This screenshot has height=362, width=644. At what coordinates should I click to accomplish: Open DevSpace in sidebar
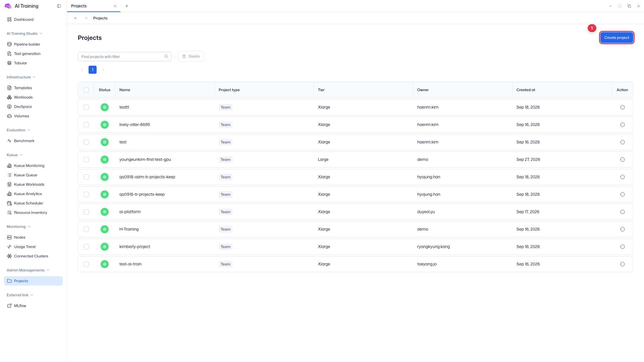click(x=33, y=107)
